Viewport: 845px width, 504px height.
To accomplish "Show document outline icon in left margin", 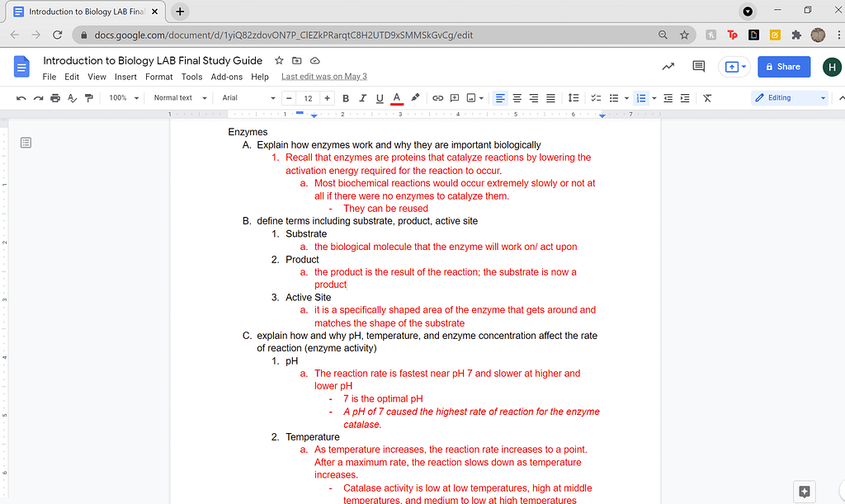I will tap(26, 143).
